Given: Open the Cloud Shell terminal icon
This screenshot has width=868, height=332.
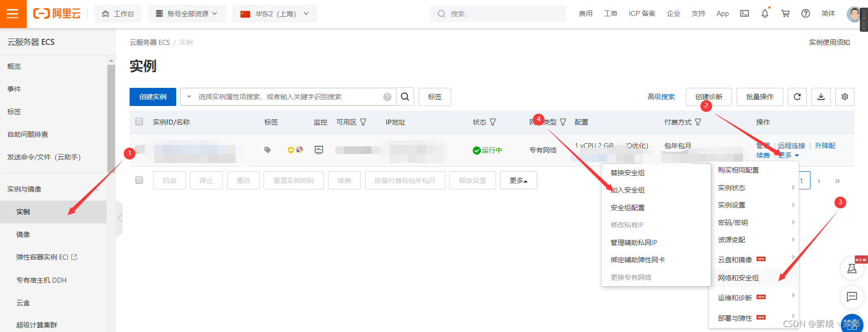Looking at the screenshot, I should point(744,14).
